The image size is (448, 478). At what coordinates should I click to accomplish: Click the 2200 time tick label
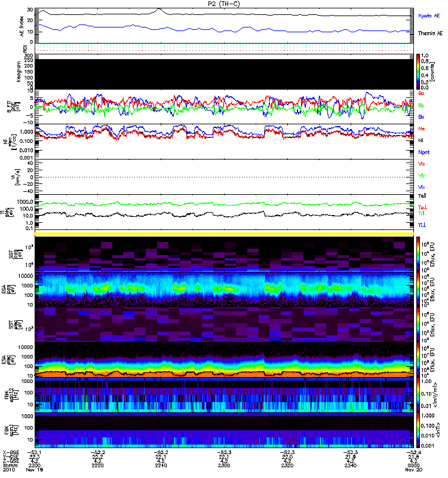[x=34, y=466]
